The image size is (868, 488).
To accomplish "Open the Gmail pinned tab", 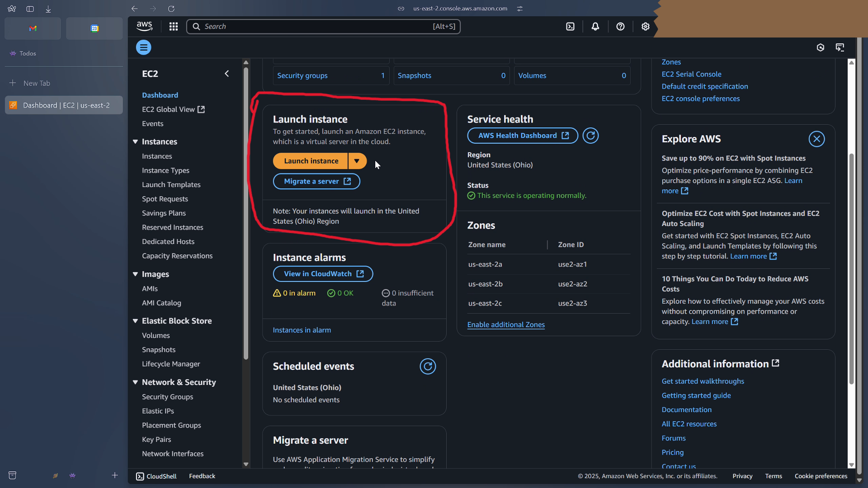I will [33, 28].
